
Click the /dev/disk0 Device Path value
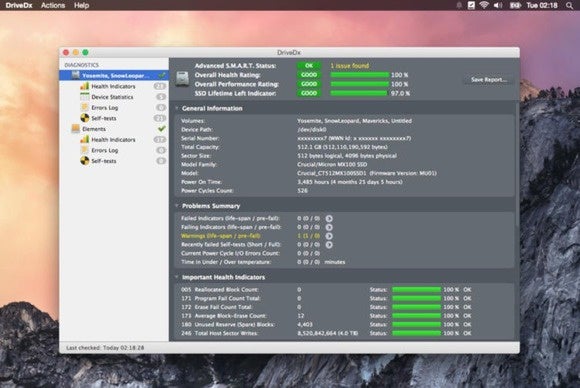(x=312, y=129)
